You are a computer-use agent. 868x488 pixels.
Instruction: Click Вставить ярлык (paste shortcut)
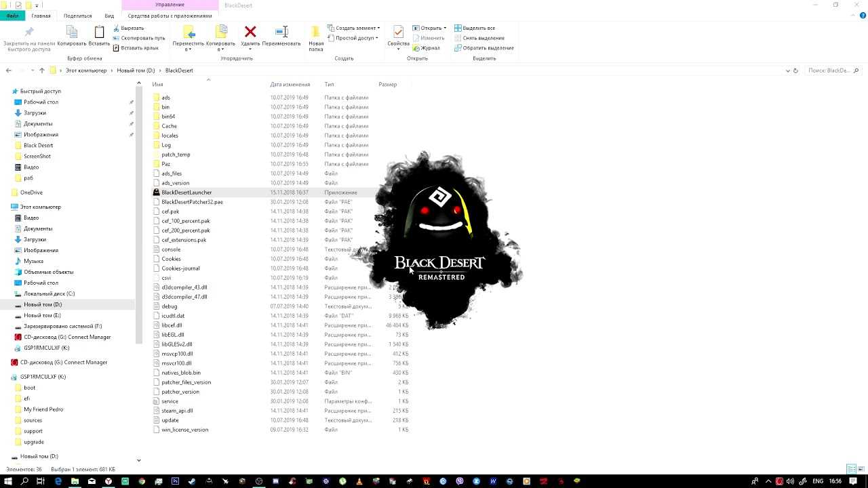click(136, 48)
